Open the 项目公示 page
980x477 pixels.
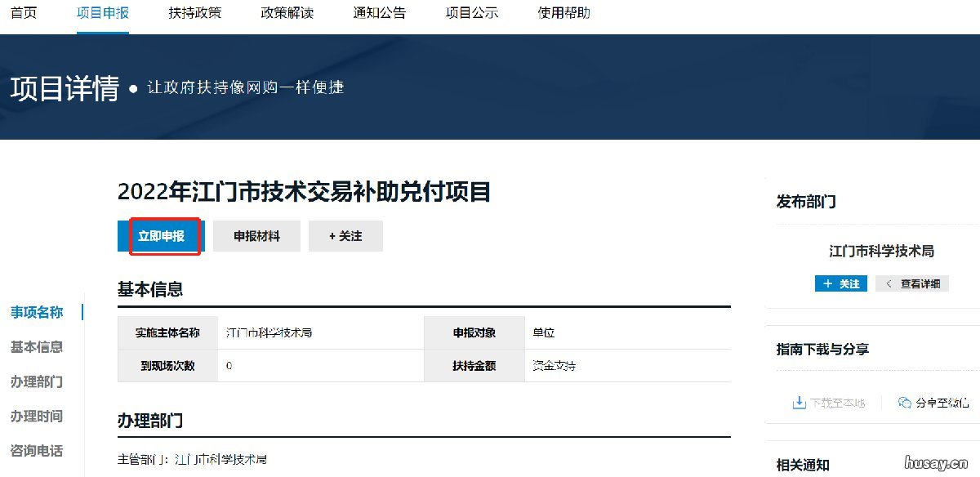tap(471, 12)
